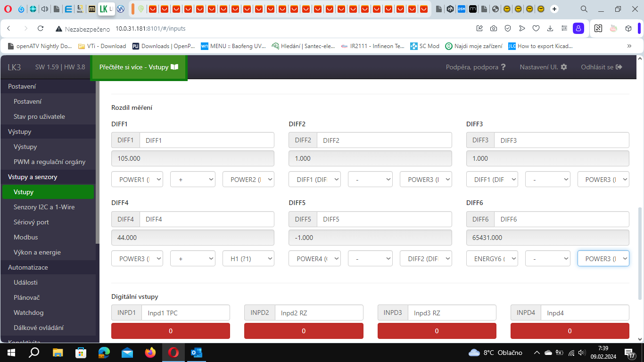Open the browser downloads icon
Image resolution: width=644 pixels, height=362 pixels.
[x=550, y=28]
